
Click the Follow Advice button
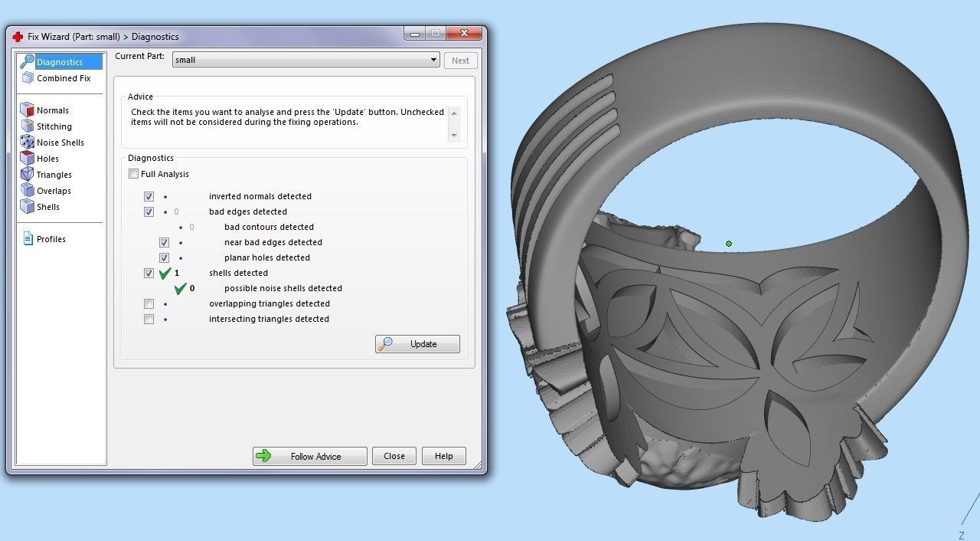(310, 456)
